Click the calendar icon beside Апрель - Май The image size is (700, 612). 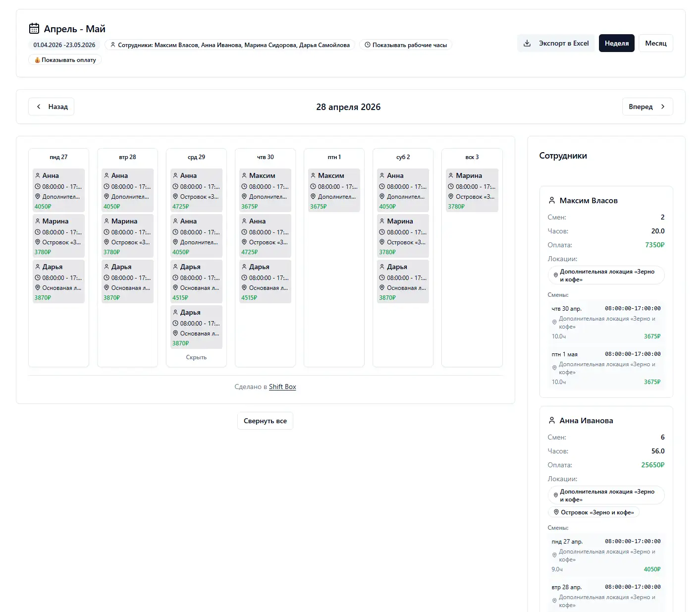tap(34, 28)
